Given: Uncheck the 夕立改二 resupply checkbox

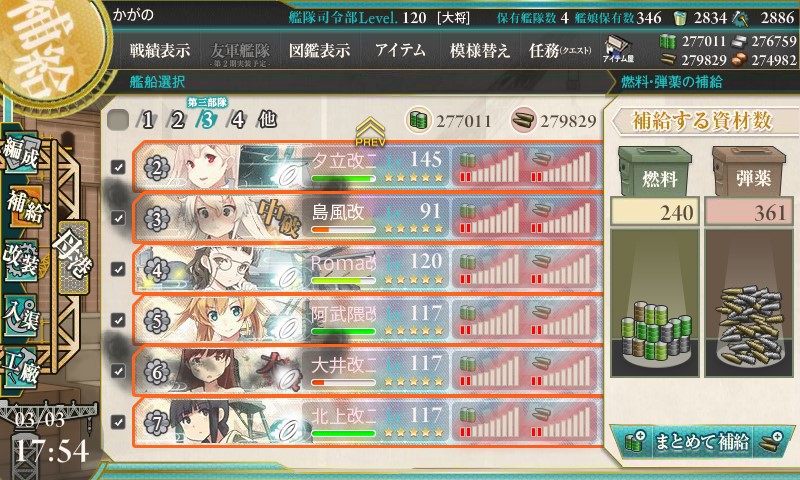Looking at the screenshot, I should pos(118,167).
